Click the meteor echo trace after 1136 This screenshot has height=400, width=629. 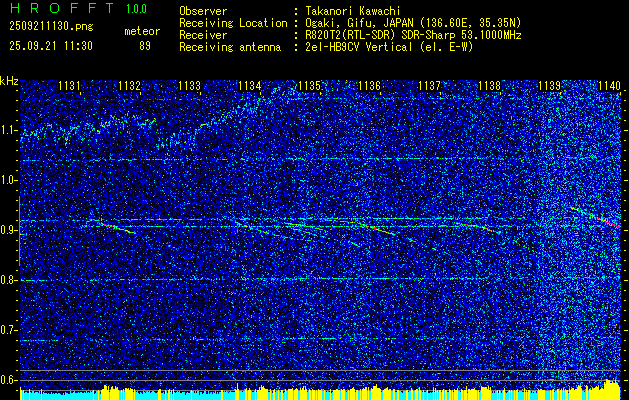coord(379,229)
